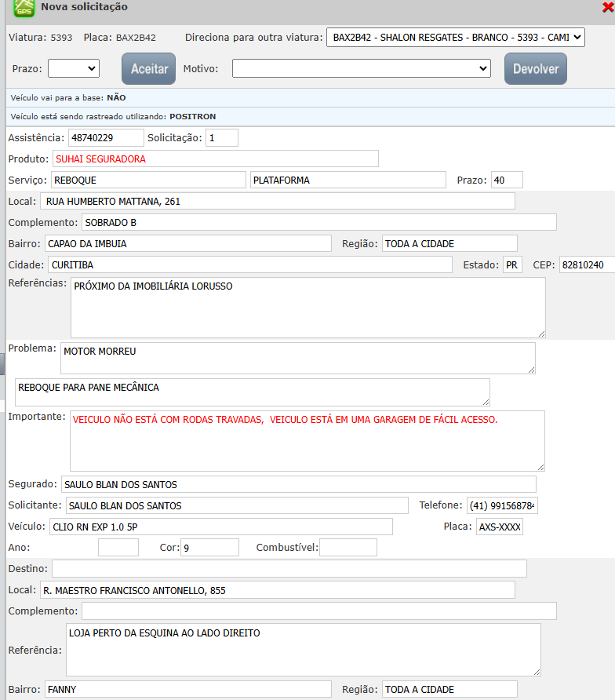This screenshot has height=700, width=615.
Task: Click the empty destination Complemento field
Action: (319, 611)
